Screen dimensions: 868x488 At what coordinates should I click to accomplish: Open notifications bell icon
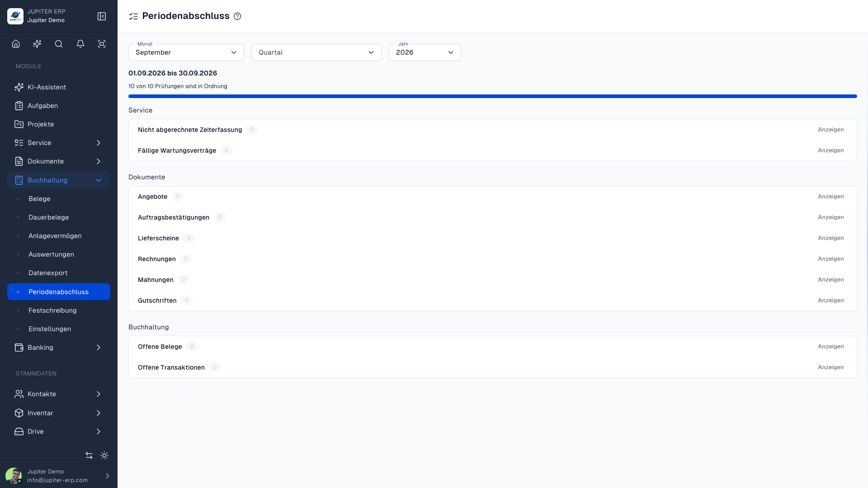pos(80,44)
